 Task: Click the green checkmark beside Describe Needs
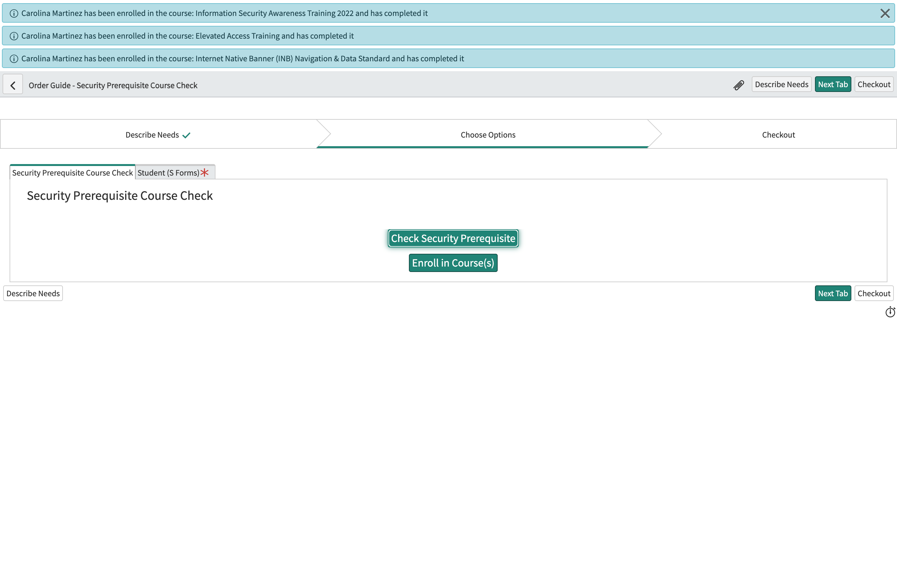coord(186,135)
